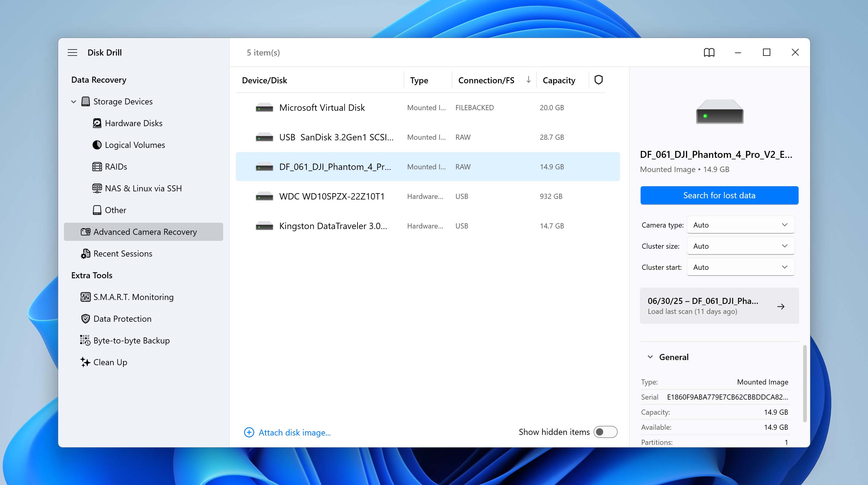Click the Other devices icon
Image resolution: width=868 pixels, height=485 pixels.
tap(97, 210)
